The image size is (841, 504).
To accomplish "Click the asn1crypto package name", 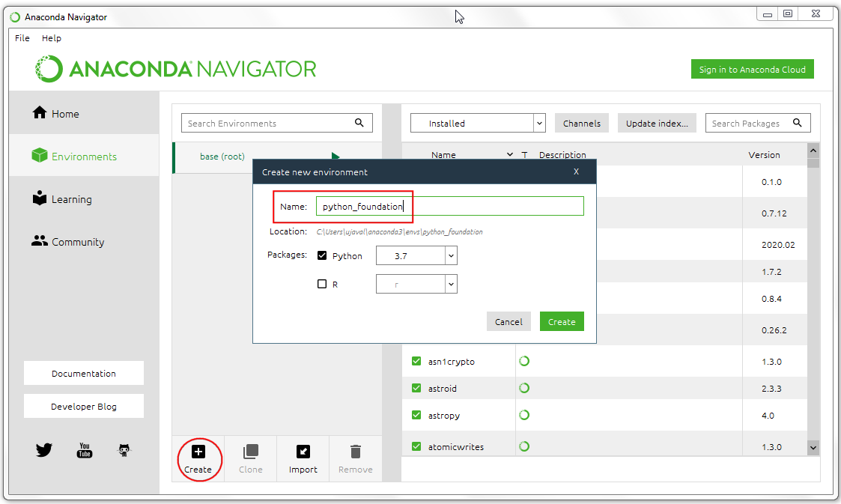I will click(451, 362).
